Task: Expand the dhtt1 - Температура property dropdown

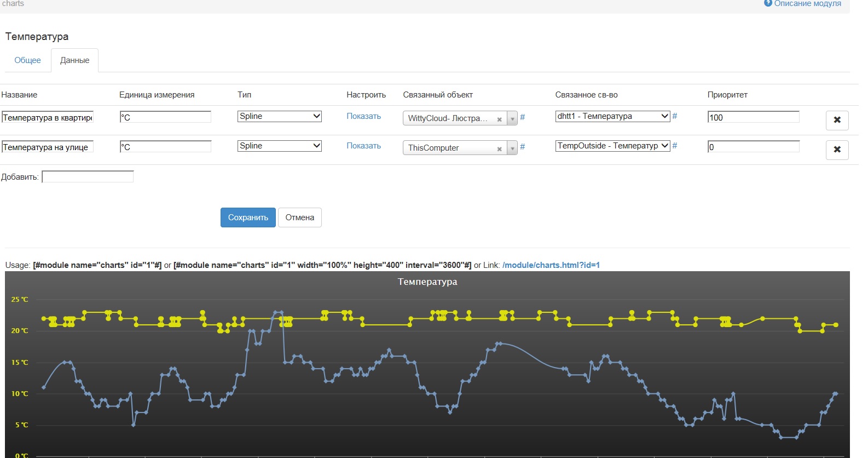Action: [x=612, y=116]
